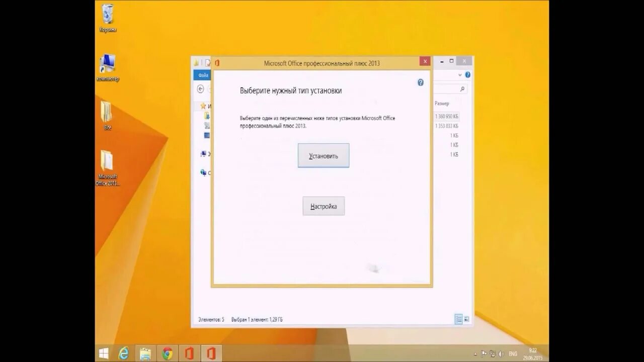Launch Google Chrome from taskbar
Image resolution: width=644 pixels, height=362 pixels.
pos(168,353)
